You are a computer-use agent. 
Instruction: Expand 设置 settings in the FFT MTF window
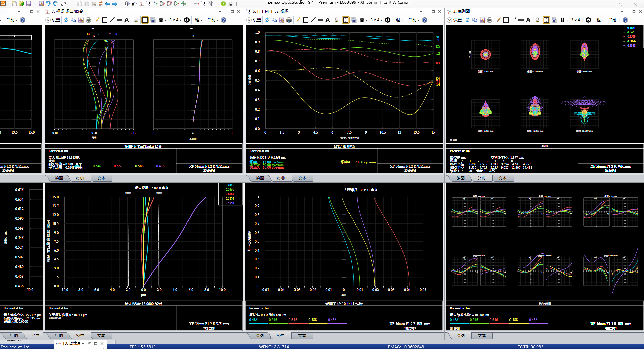pyautogui.click(x=249, y=20)
